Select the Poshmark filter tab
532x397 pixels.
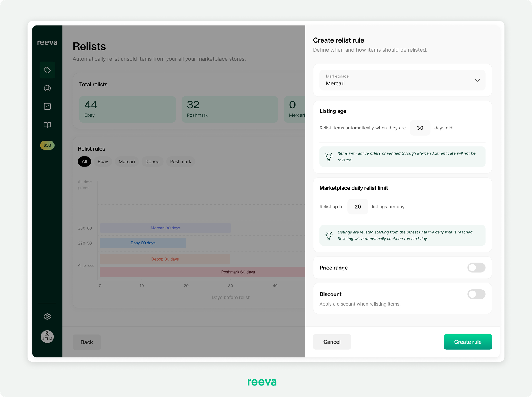pyautogui.click(x=181, y=161)
